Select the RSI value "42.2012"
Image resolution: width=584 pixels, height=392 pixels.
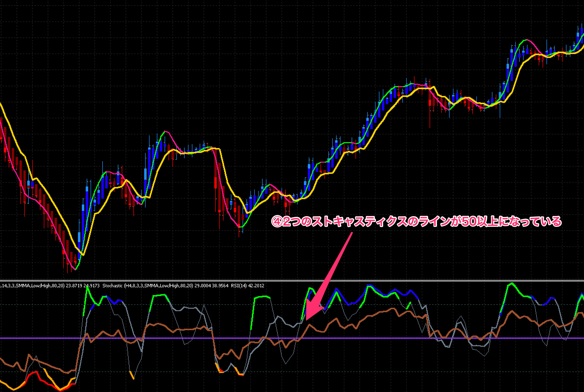256,286
